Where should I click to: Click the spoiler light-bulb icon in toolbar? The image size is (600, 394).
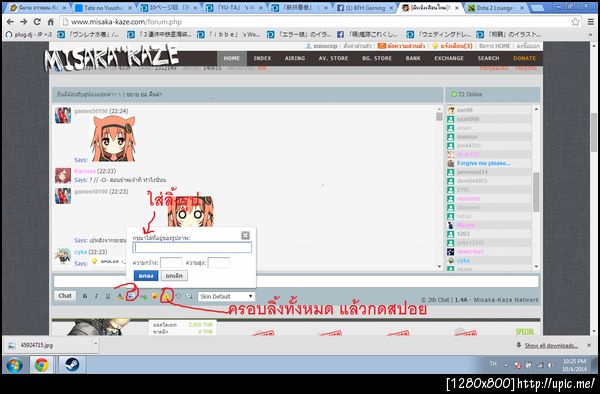tap(166, 296)
